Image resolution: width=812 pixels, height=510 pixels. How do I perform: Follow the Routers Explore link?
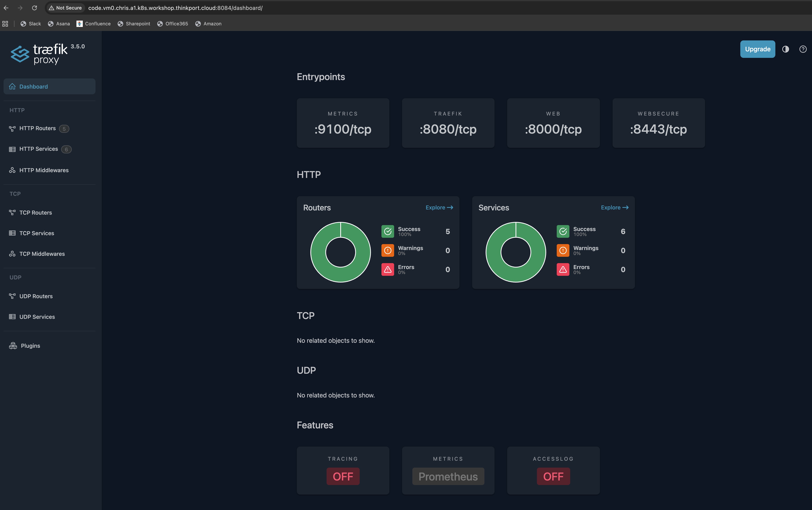(439, 207)
